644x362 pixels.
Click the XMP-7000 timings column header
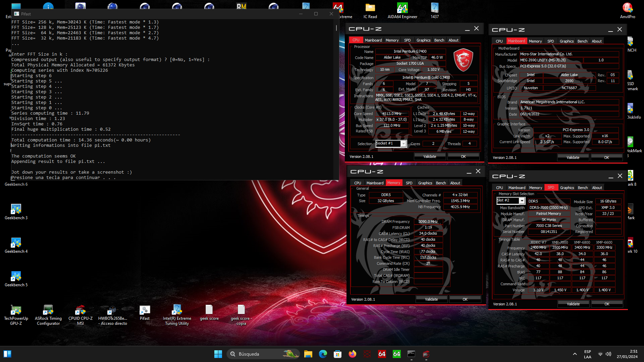click(x=560, y=242)
